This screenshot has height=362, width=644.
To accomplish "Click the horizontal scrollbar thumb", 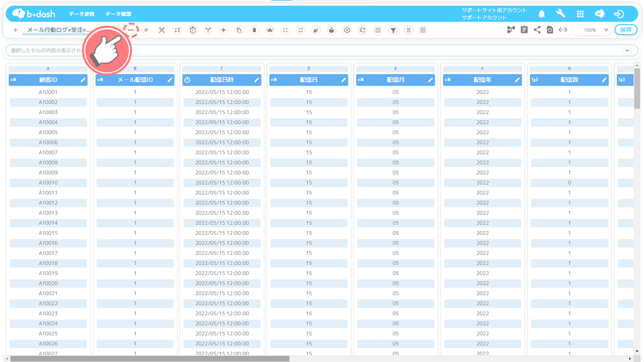I will [150, 359].
